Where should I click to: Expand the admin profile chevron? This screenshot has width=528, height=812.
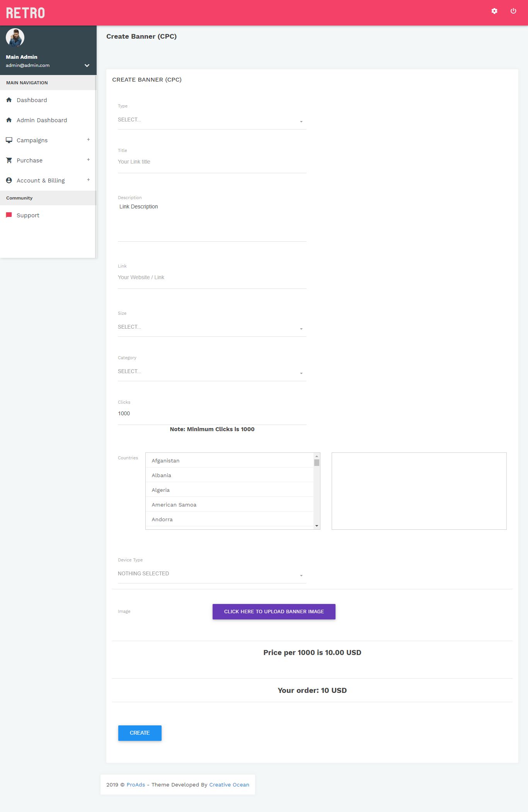click(x=87, y=65)
